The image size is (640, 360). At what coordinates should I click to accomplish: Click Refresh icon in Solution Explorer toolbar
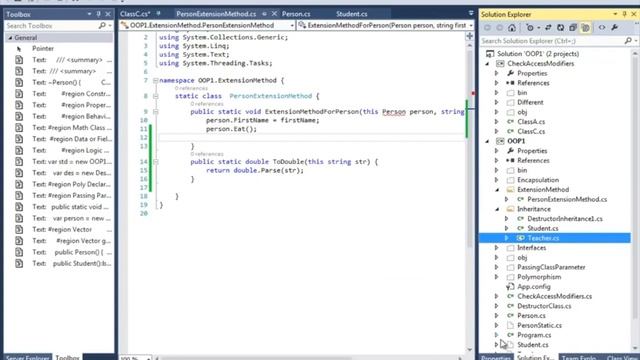pyautogui.click(x=560, y=28)
